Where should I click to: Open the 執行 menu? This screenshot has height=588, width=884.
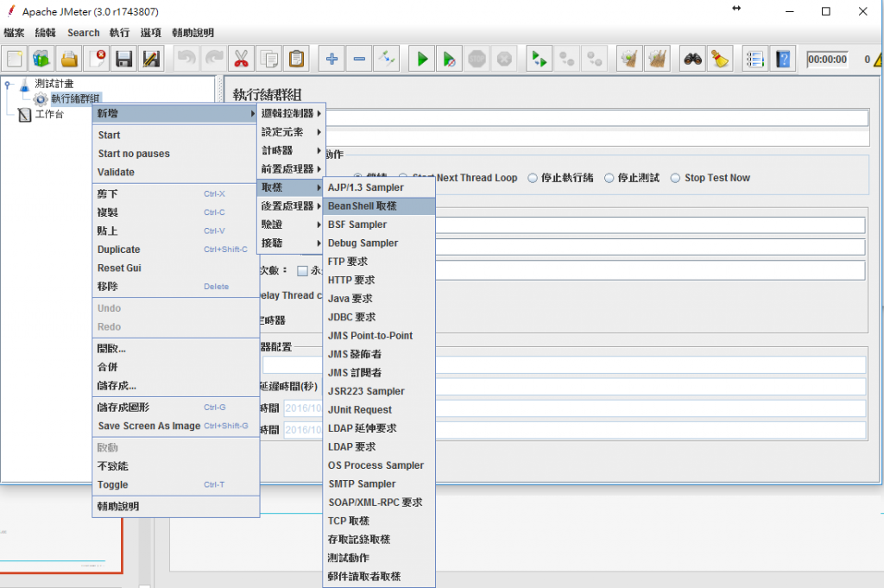click(x=119, y=33)
